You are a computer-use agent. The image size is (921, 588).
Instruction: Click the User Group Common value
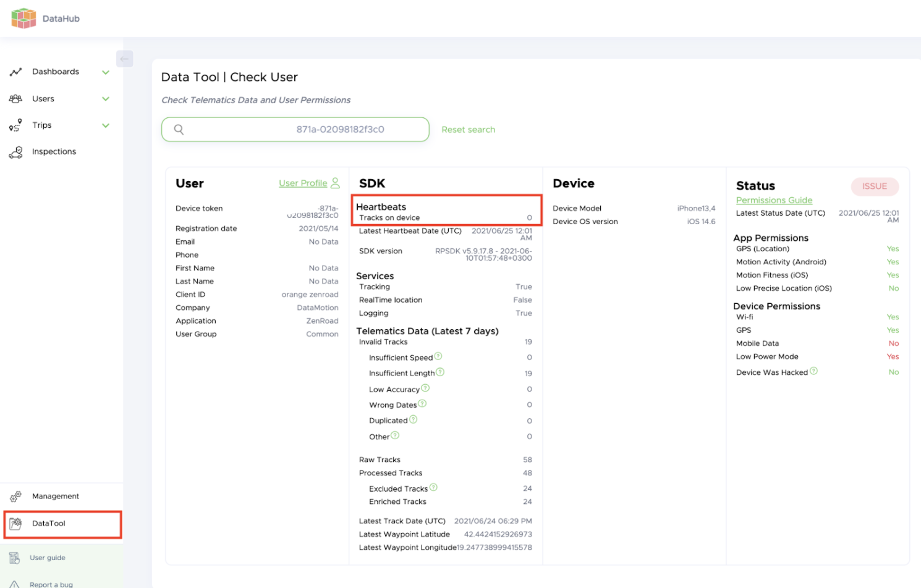(322, 334)
